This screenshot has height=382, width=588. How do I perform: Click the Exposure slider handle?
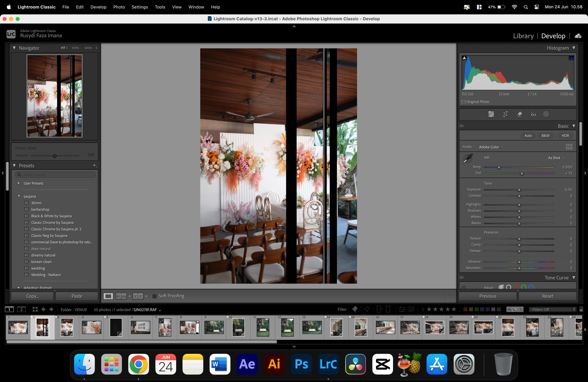[x=519, y=190]
